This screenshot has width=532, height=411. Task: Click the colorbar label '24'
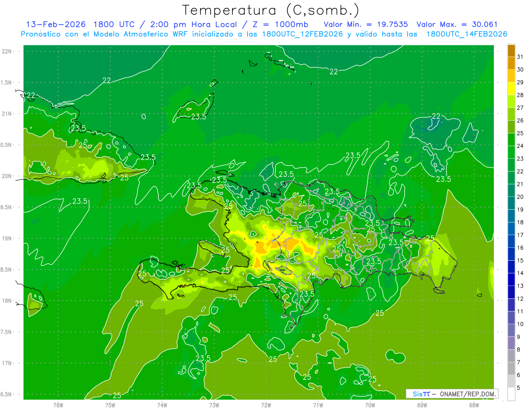(x=520, y=145)
